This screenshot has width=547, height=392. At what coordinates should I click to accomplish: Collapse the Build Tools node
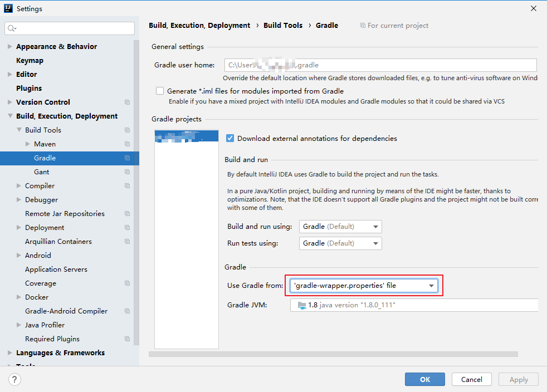coord(19,130)
